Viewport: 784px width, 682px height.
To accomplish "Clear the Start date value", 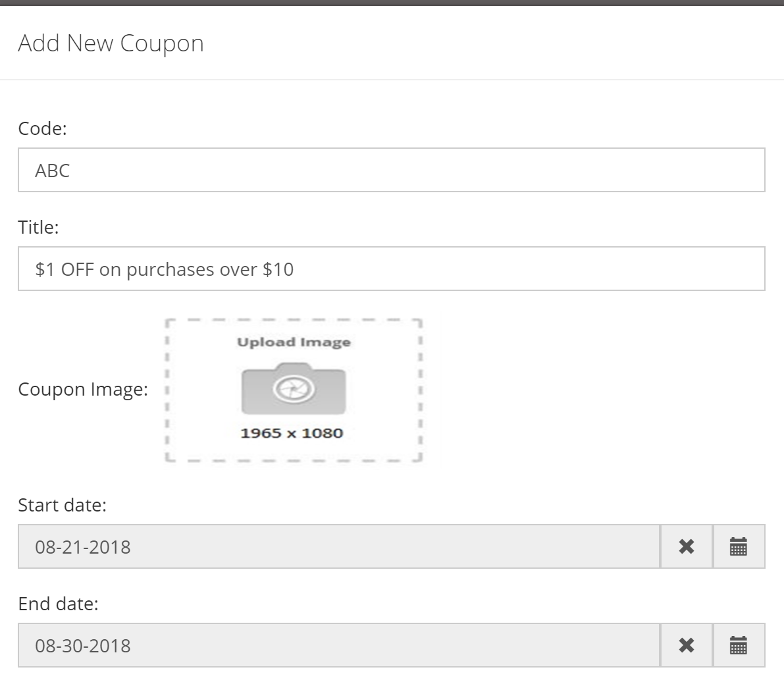I will coord(686,546).
